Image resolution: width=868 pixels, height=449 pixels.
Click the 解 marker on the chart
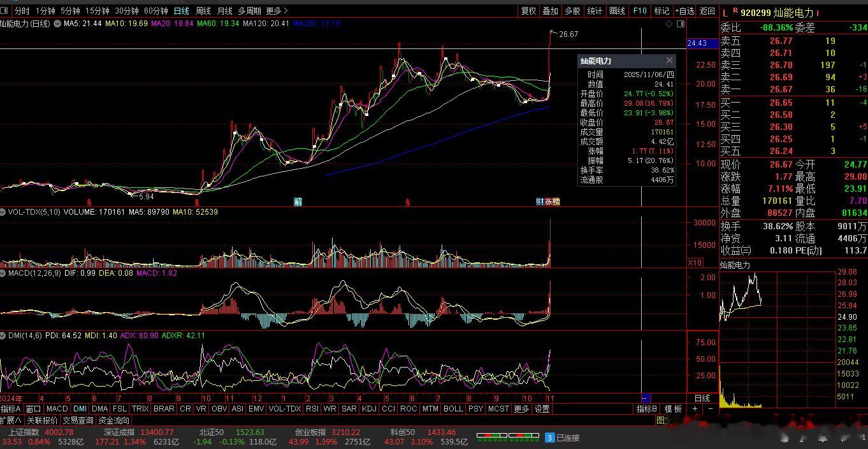tap(298, 202)
